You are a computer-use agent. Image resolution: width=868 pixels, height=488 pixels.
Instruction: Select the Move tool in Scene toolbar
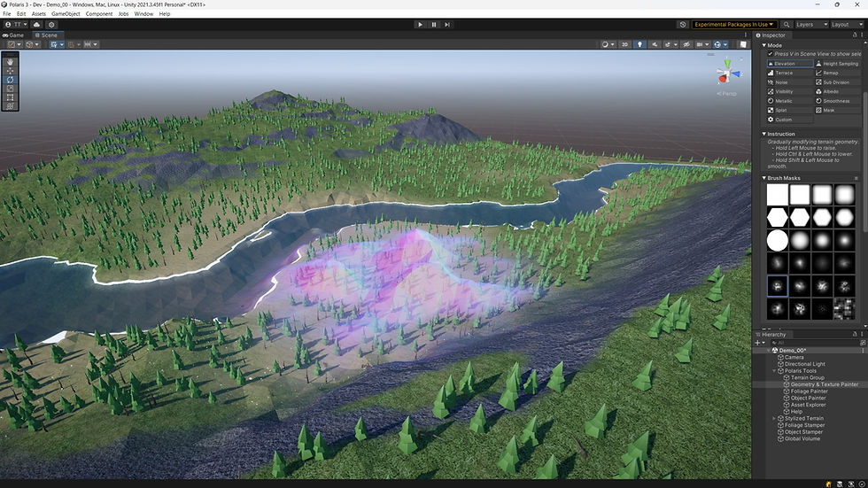10,71
